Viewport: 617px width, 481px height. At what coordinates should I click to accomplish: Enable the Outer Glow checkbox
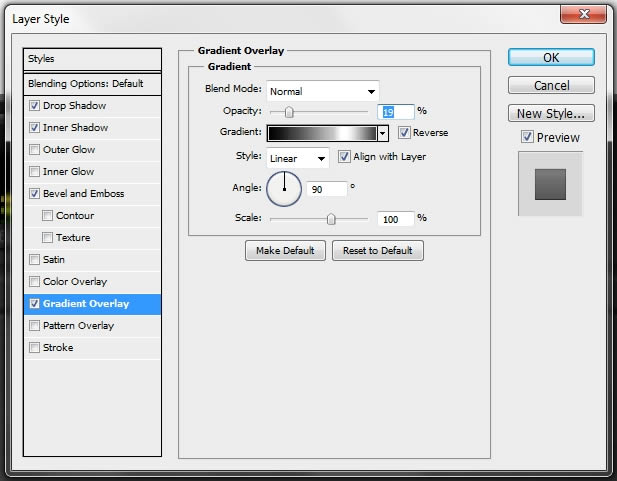point(34,150)
